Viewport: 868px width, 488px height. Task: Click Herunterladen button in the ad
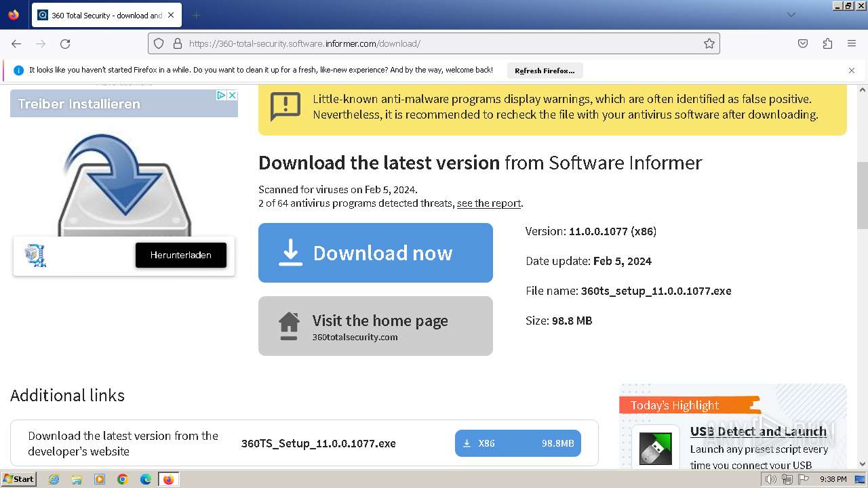[x=181, y=255]
